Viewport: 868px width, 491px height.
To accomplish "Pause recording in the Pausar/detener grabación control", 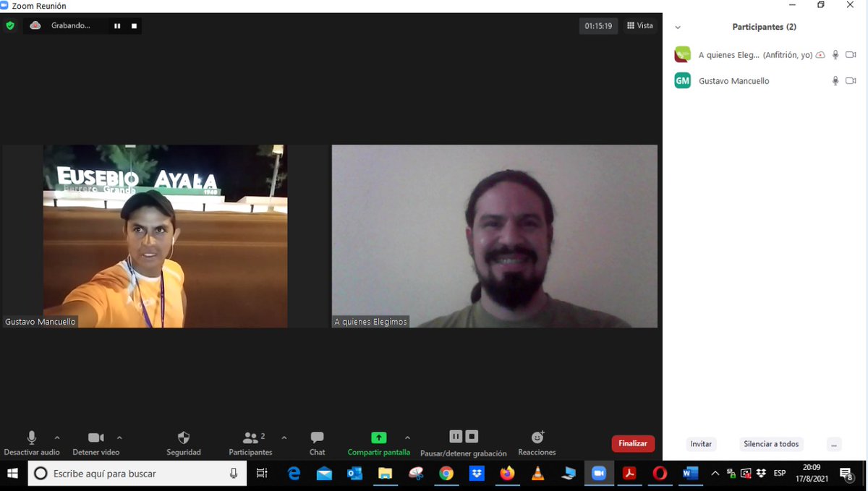I will click(x=456, y=436).
